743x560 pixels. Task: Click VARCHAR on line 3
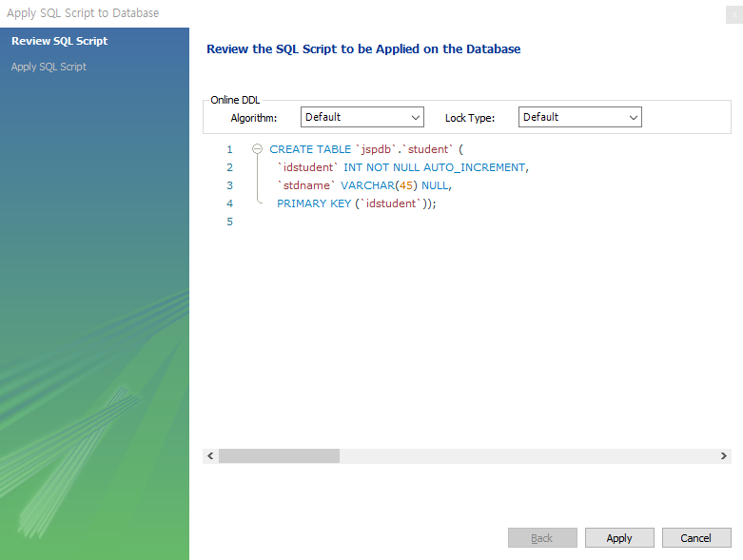coord(367,185)
